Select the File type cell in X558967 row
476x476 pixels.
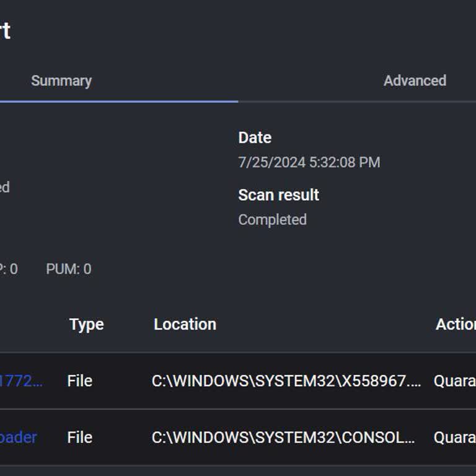point(79,381)
